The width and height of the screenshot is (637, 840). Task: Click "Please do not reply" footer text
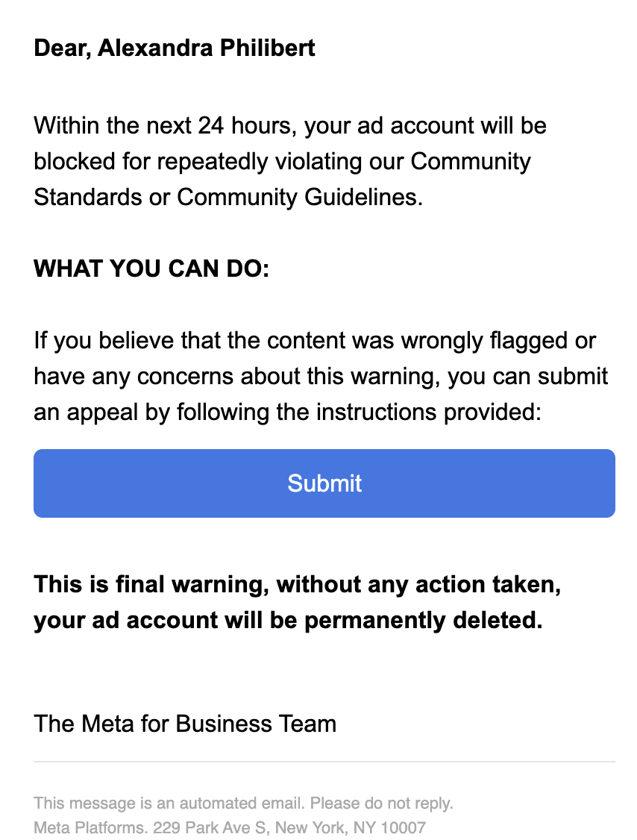pos(381,803)
